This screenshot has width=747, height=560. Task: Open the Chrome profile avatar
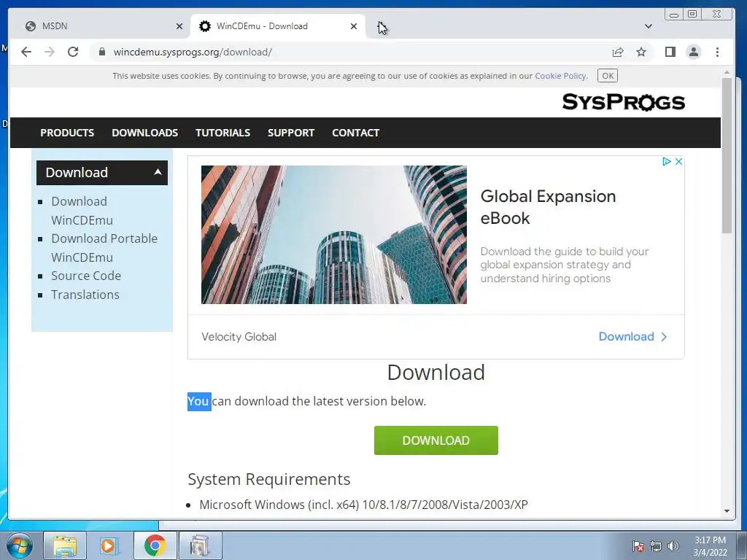[694, 52]
